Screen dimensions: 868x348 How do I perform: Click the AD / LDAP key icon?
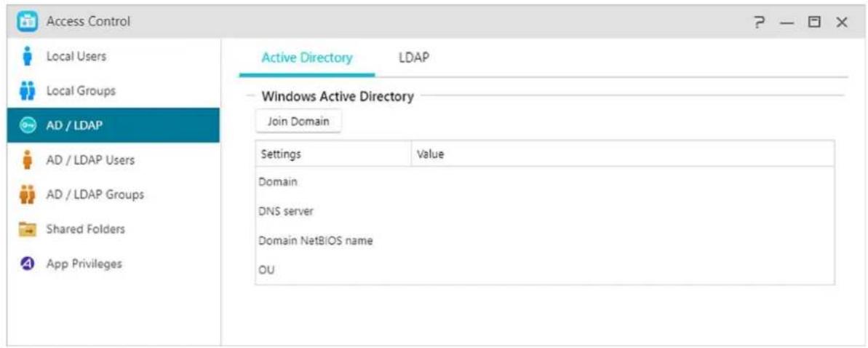coord(28,125)
